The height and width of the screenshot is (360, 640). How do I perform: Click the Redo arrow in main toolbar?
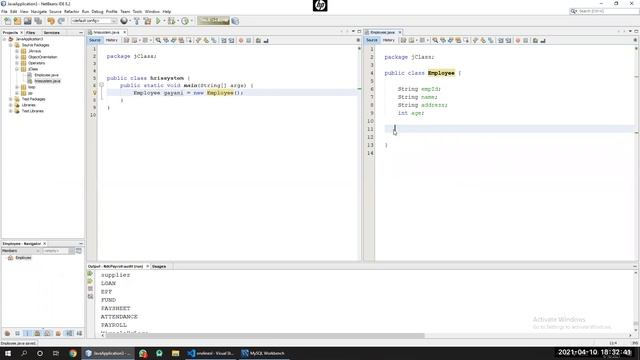[61, 21]
